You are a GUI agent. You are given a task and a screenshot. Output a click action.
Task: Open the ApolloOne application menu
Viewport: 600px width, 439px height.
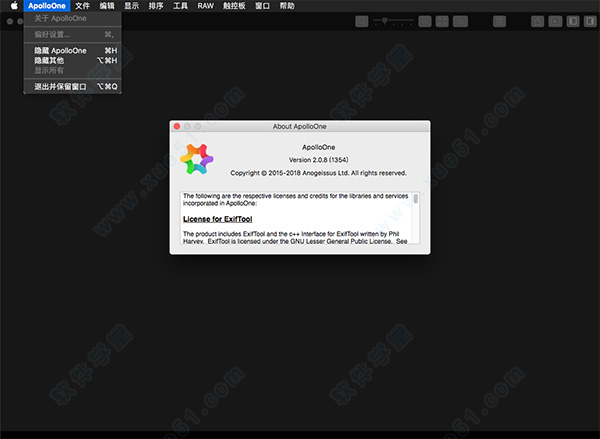click(x=47, y=6)
